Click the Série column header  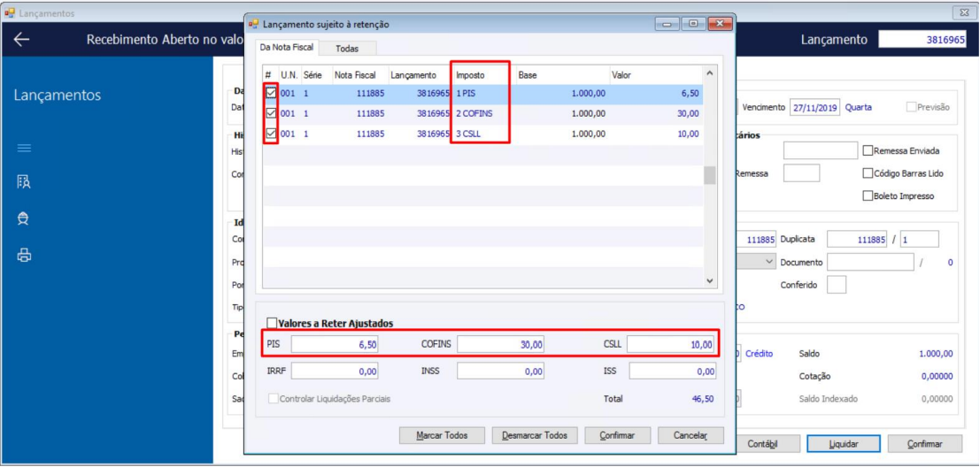tap(312, 75)
